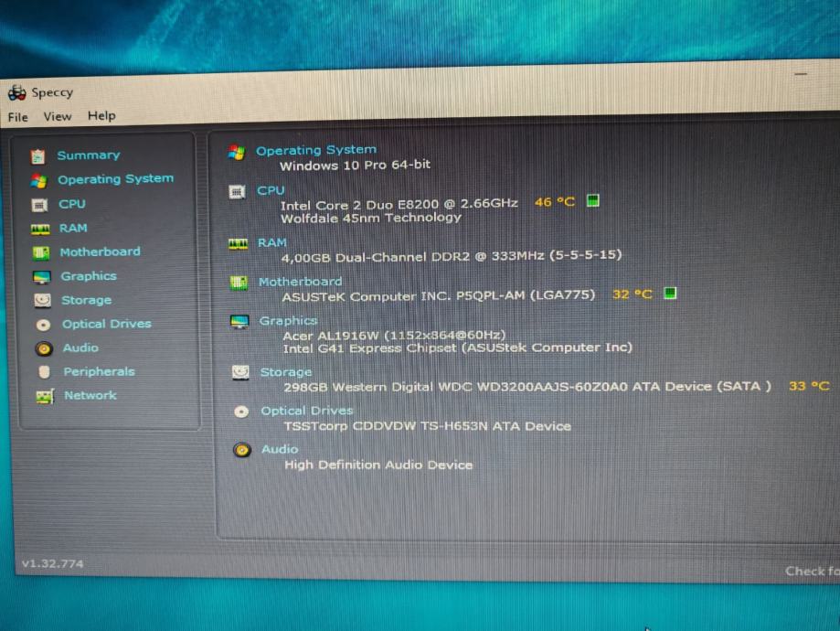Click 'ASUSTeK Computer INC. P5QPL-AM (LGA775)' text
The width and height of the screenshot is (840, 631).
point(439,295)
